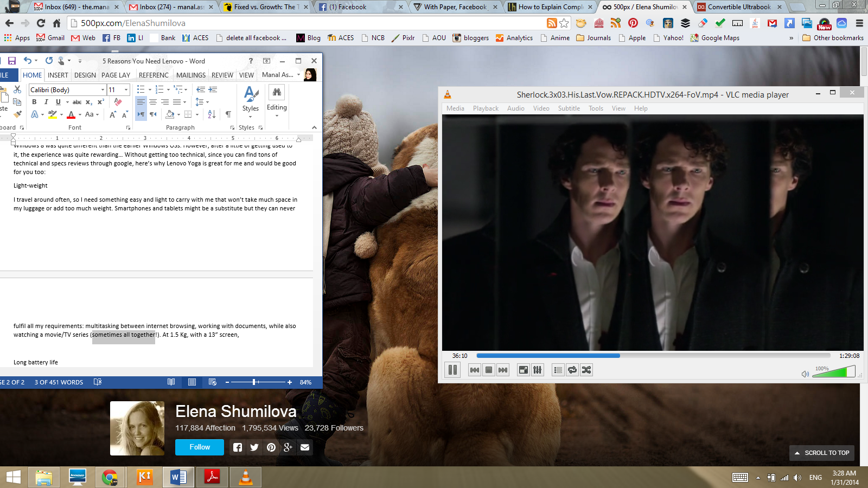868x488 pixels.
Task: Open the font color dropdown arrow
Action: [80, 114]
